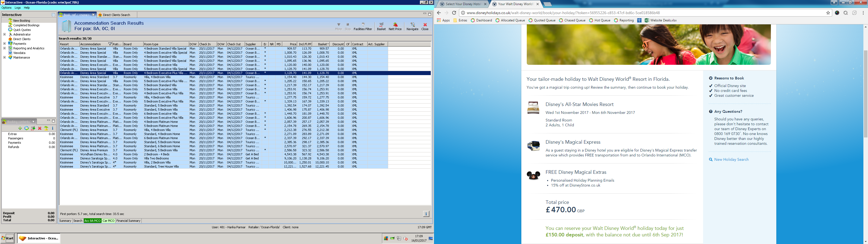Sort results by the Price column header
The image size is (868, 244).
[x=289, y=44]
